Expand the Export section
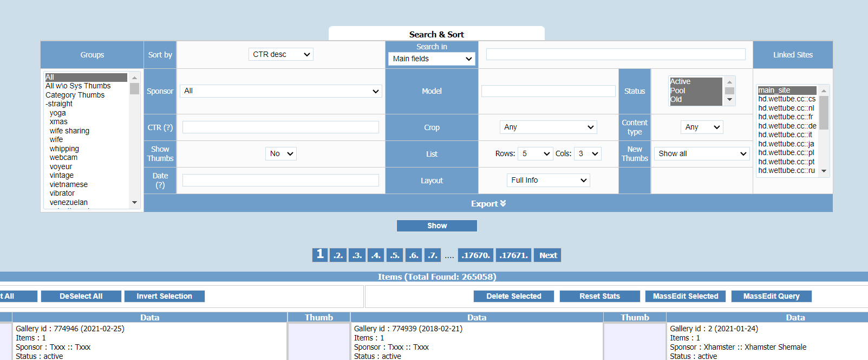868x360 pixels. [488, 203]
